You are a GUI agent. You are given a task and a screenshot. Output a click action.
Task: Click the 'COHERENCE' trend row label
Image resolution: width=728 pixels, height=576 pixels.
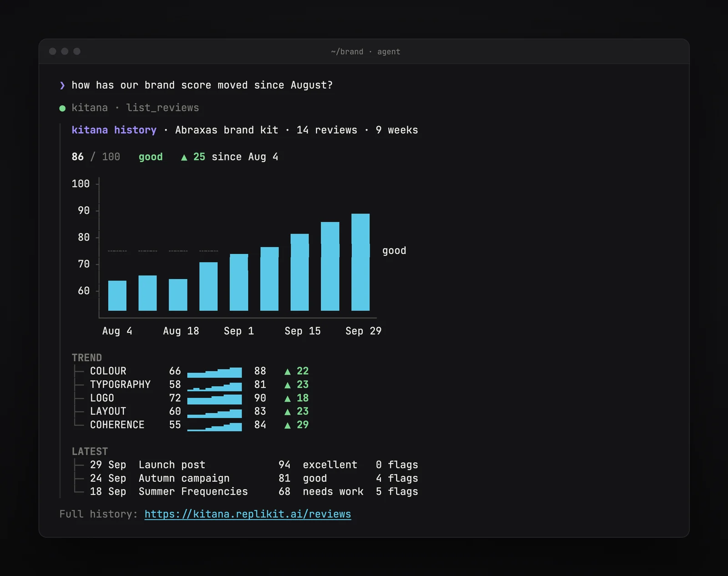coord(117,425)
